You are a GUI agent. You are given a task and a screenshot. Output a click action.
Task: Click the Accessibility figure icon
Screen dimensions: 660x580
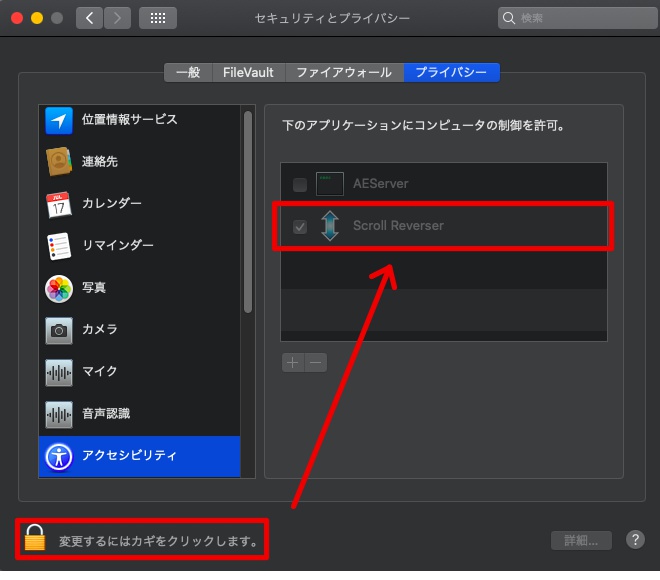[x=59, y=457]
